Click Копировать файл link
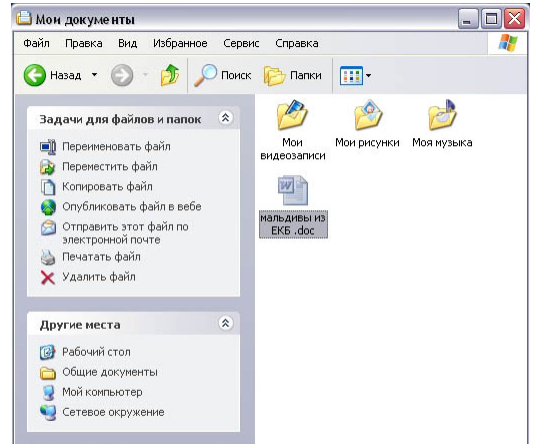 pyautogui.click(x=107, y=187)
